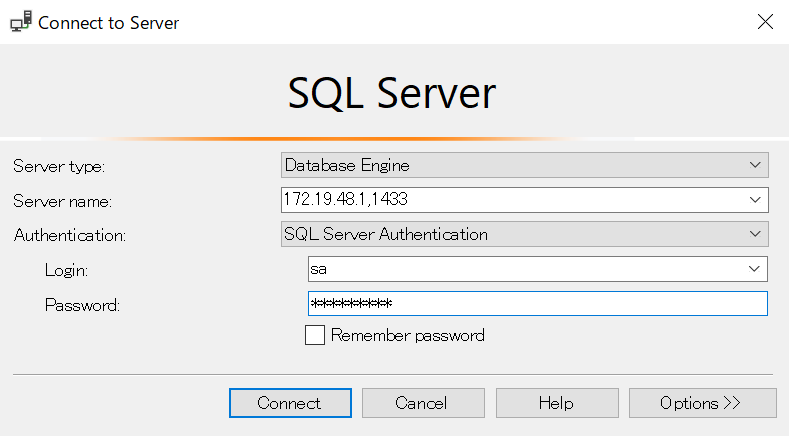Click the Connect to Server title text
The height and width of the screenshot is (436, 789).
click(109, 22)
